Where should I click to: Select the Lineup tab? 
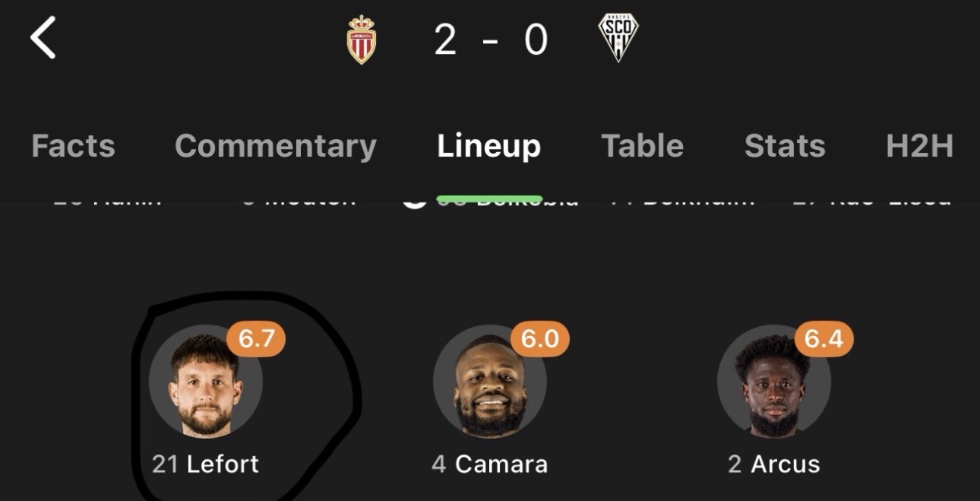pos(489,146)
